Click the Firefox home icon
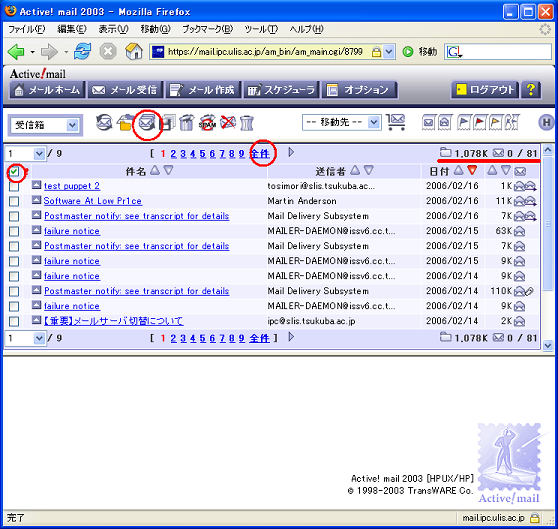Viewport: 558px width, 529px height. point(134,52)
